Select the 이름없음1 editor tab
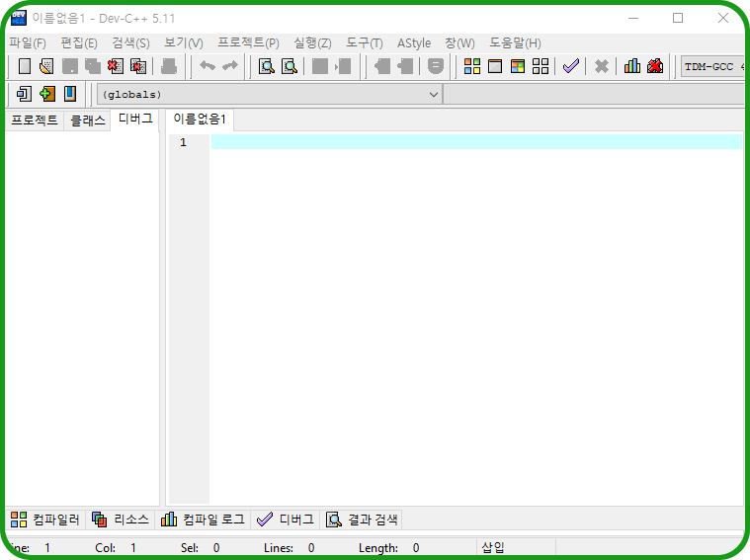The width and height of the screenshot is (750, 560). [x=200, y=119]
